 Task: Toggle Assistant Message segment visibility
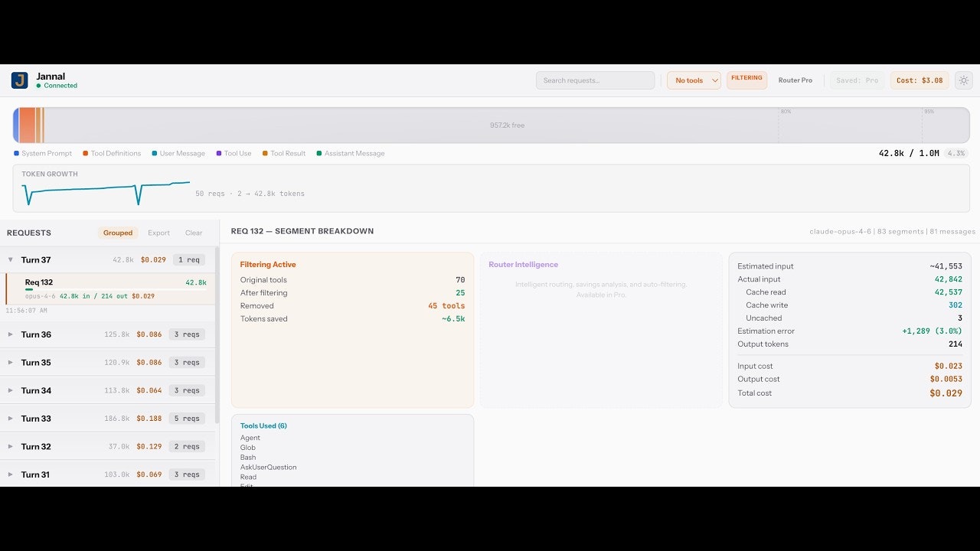coord(320,153)
